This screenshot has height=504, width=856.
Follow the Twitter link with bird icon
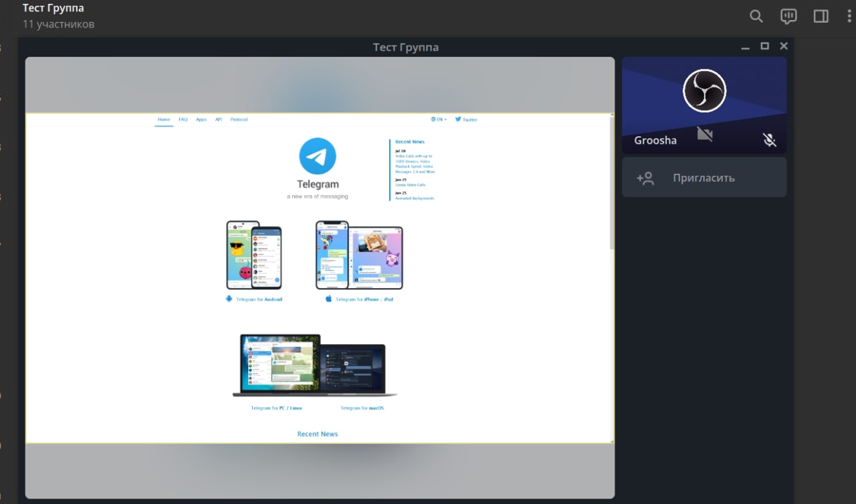(466, 120)
